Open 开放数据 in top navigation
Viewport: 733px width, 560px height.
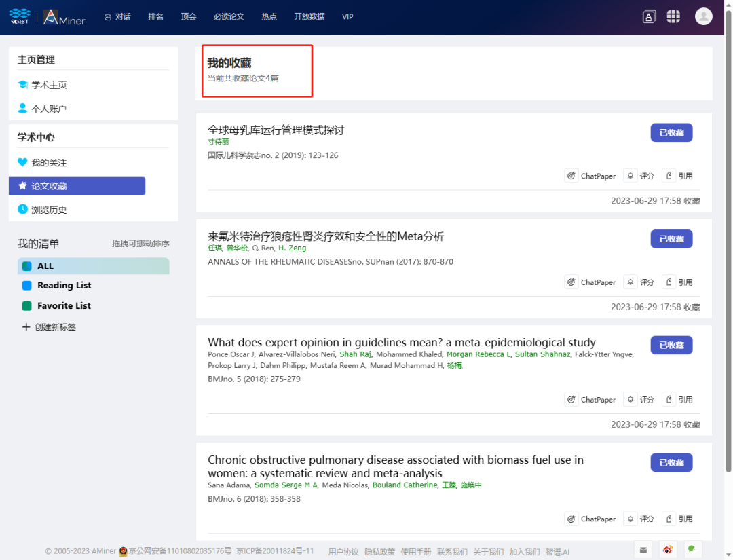click(x=309, y=17)
